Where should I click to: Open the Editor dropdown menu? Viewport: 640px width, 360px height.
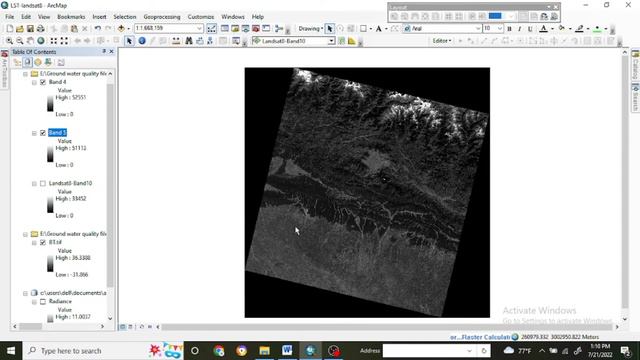click(x=442, y=41)
